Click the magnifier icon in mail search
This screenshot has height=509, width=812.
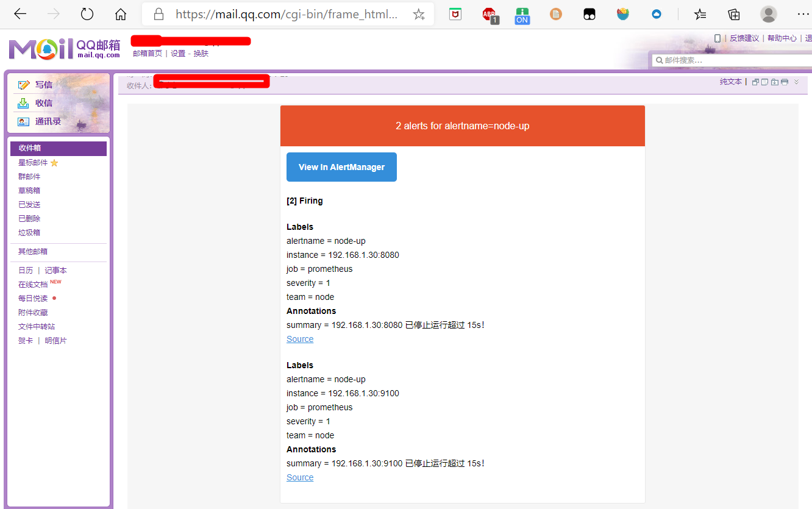(x=660, y=60)
